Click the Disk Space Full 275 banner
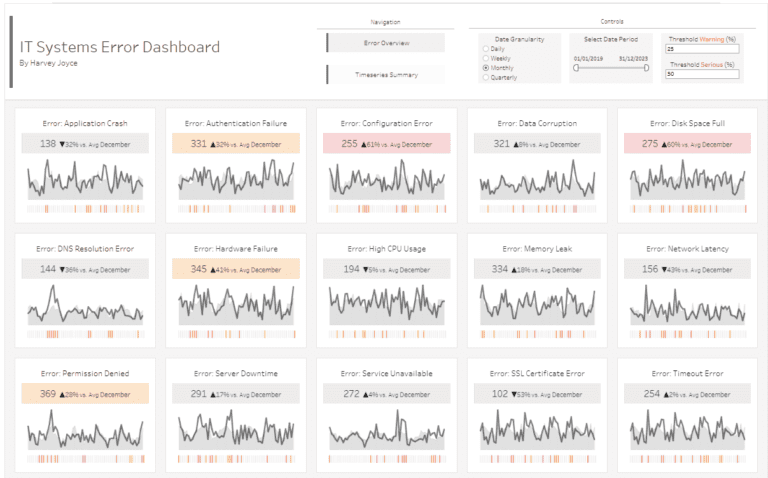The height and width of the screenshot is (478, 768). [x=687, y=144]
